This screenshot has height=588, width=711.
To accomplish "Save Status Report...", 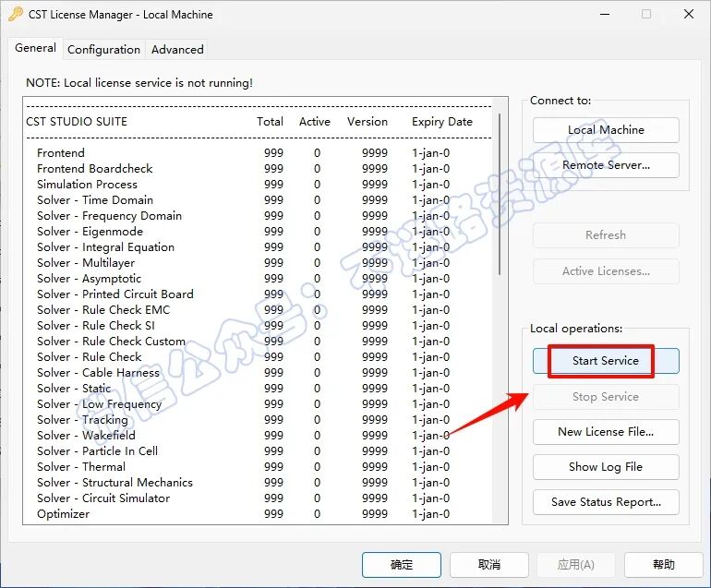I will [606, 502].
